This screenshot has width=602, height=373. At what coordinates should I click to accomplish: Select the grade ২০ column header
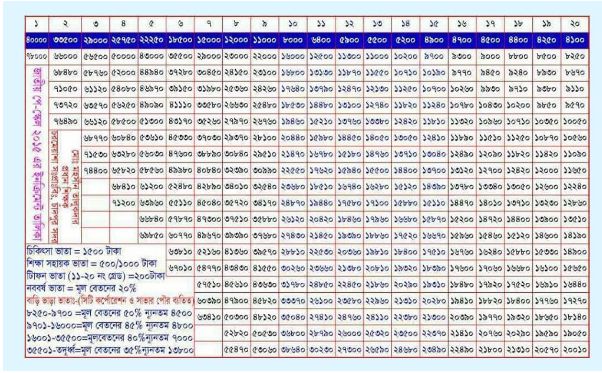(x=575, y=24)
